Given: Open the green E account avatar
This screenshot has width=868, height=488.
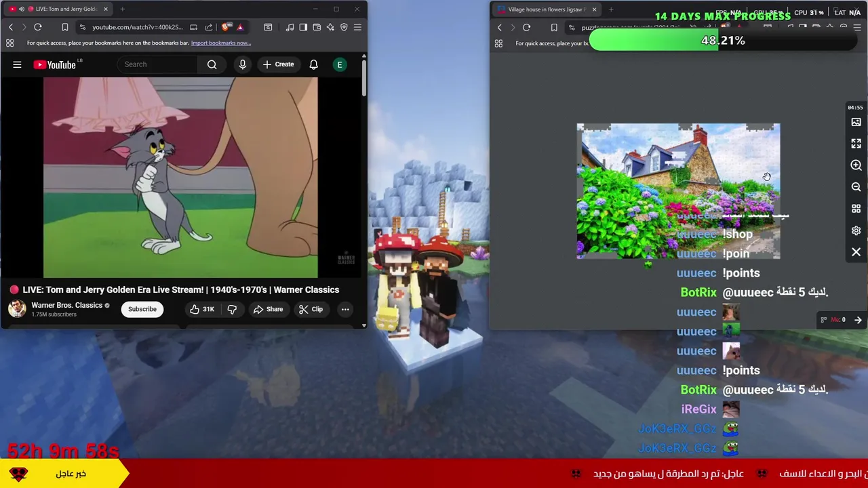Looking at the screenshot, I should pos(340,64).
